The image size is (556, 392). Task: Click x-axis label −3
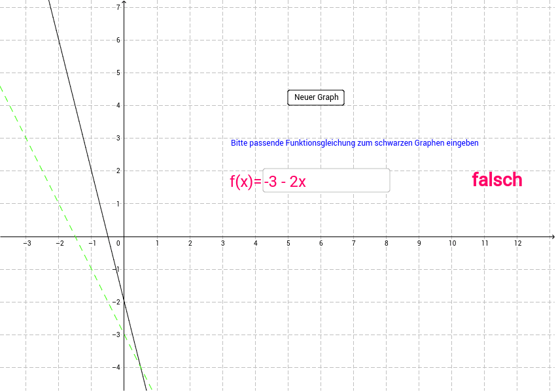click(x=27, y=243)
